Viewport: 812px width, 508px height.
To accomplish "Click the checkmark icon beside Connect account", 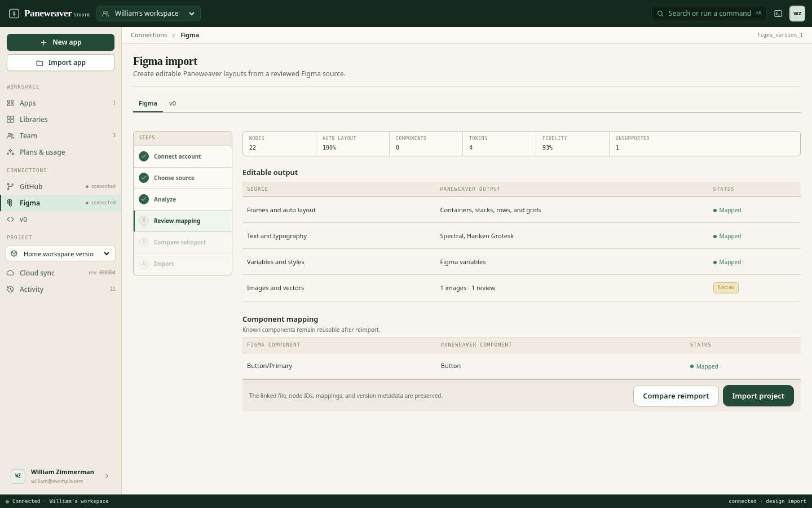I will pos(144,156).
